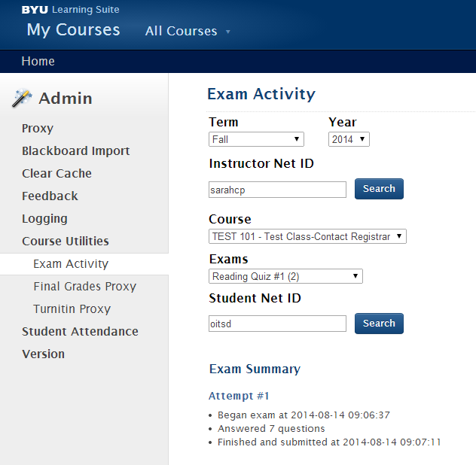Open the Home navigation item

coord(38,61)
